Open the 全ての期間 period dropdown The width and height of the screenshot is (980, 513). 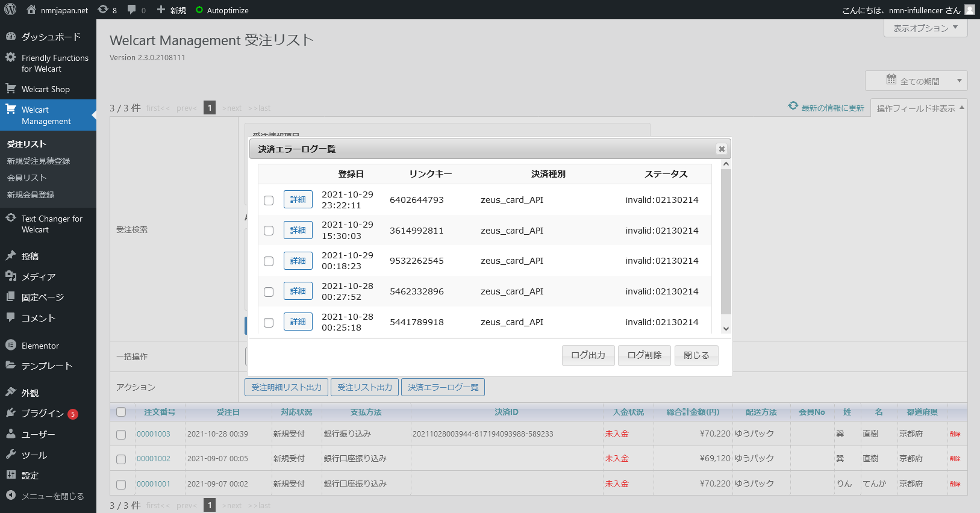(x=916, y=81)
